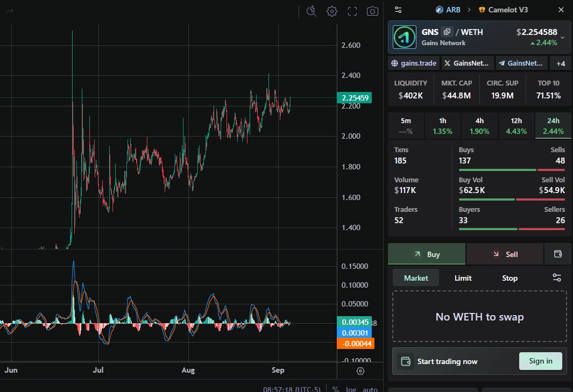
Task: Select the 5m timeframe tab
Action: (x=406, y=126)
